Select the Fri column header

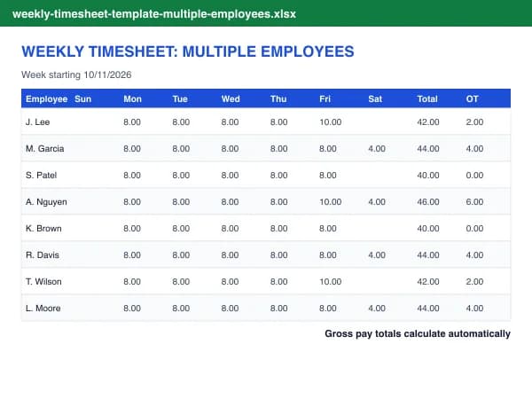(325, 98)
